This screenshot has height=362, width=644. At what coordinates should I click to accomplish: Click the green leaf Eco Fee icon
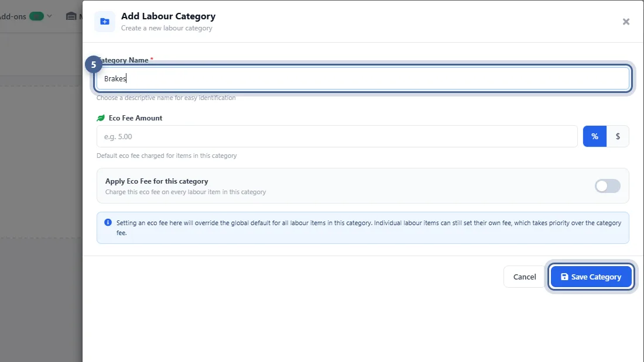(x=101, y=118)
